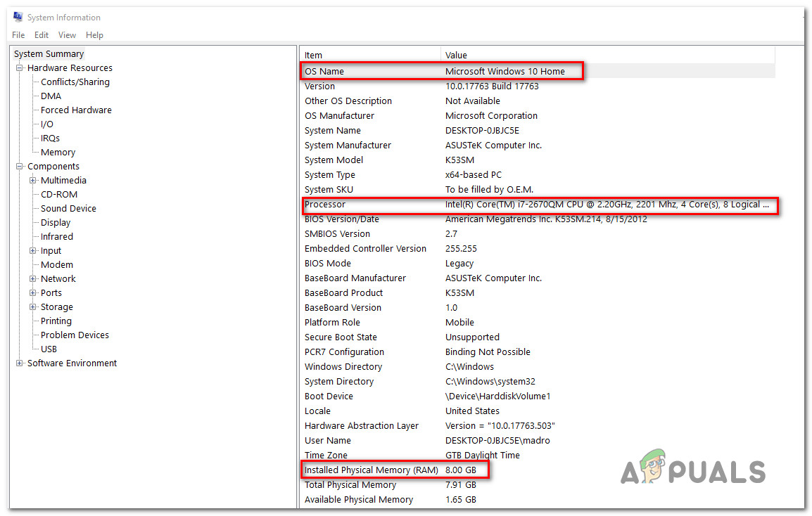Select the Ports tree label
812x516 pixels.
[x=51, y=292]
